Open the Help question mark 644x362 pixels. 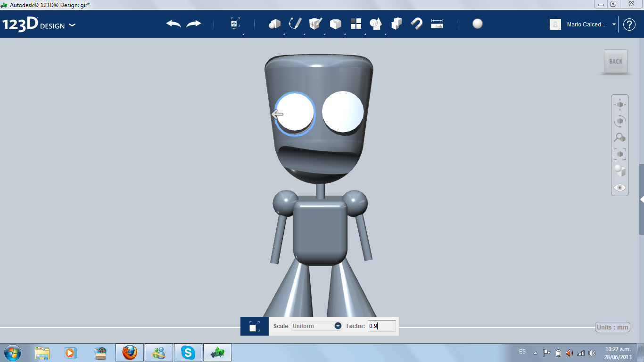629,25
